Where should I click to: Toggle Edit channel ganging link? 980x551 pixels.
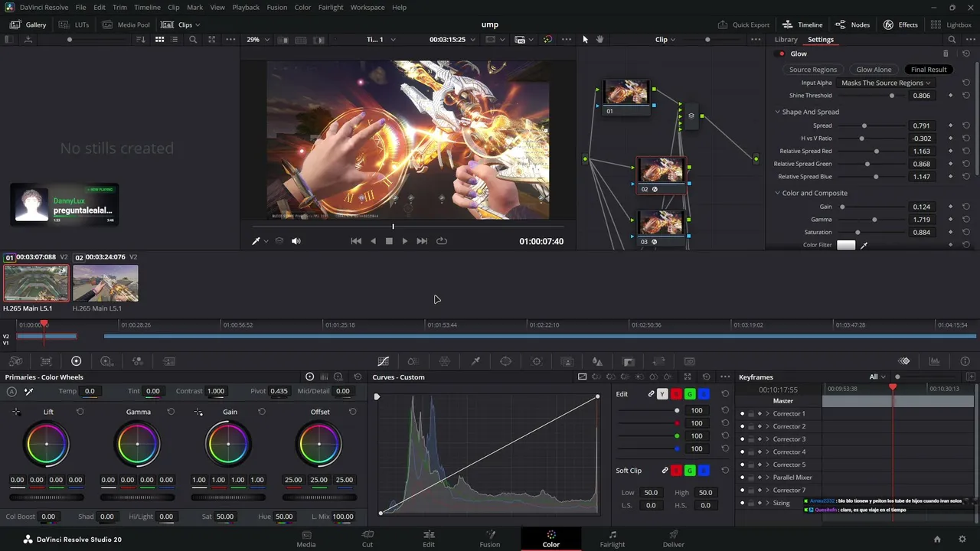coord(651,394)
